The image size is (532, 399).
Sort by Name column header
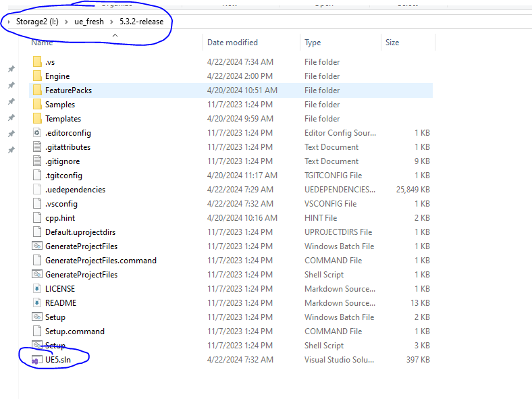coord(42,43)
